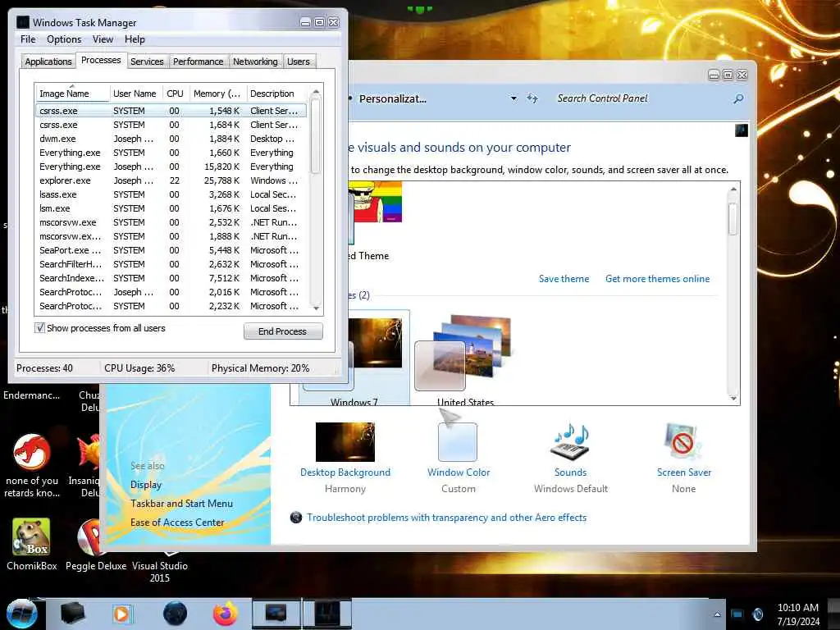The width and height of the screenshot is (840, 630).
Task: Click the Aero troubleshoot globe icon
Action: [x=295, y=518]
